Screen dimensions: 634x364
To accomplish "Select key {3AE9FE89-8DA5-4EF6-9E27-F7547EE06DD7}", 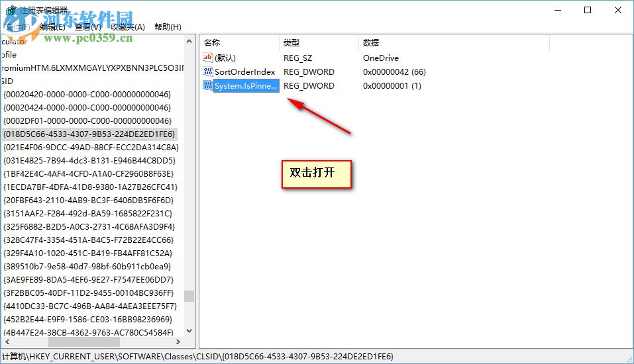I will [89, 279].
